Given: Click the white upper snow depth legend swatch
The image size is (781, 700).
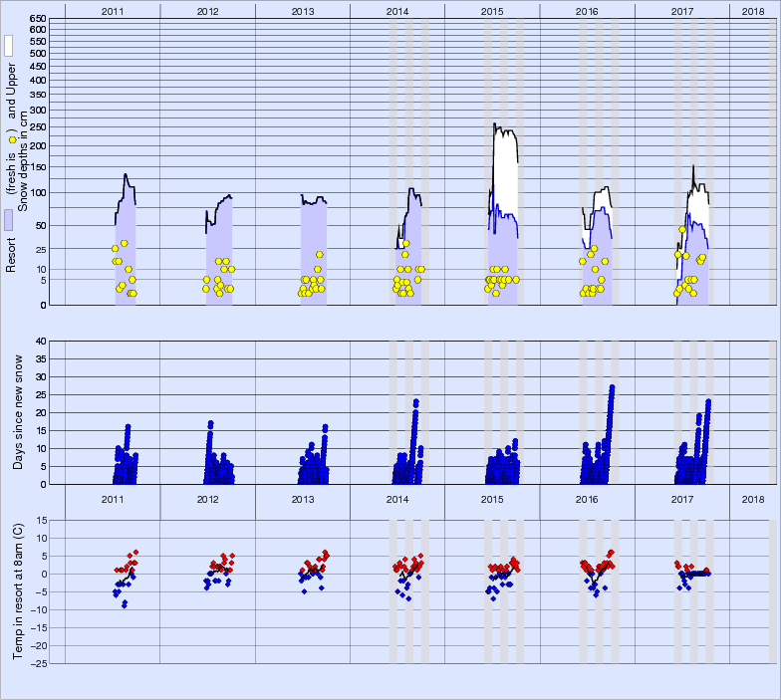Looking at the screenshot, I should 8,45.
